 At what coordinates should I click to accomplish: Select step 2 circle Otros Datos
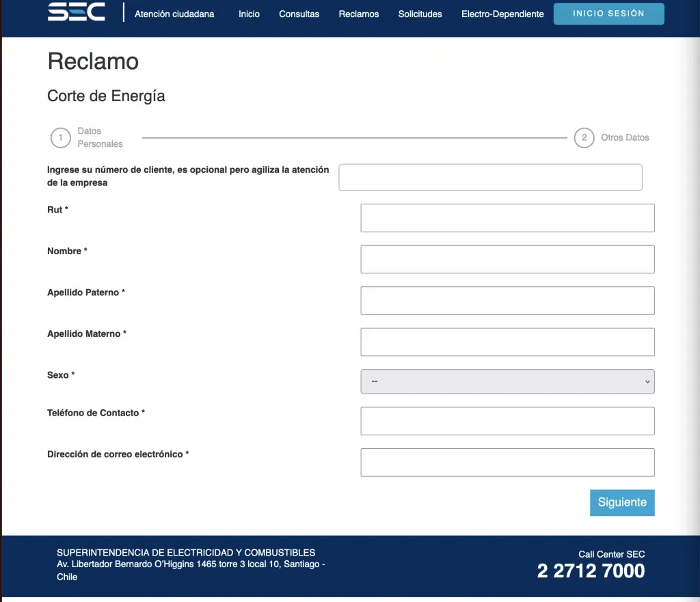click(584, 138)
